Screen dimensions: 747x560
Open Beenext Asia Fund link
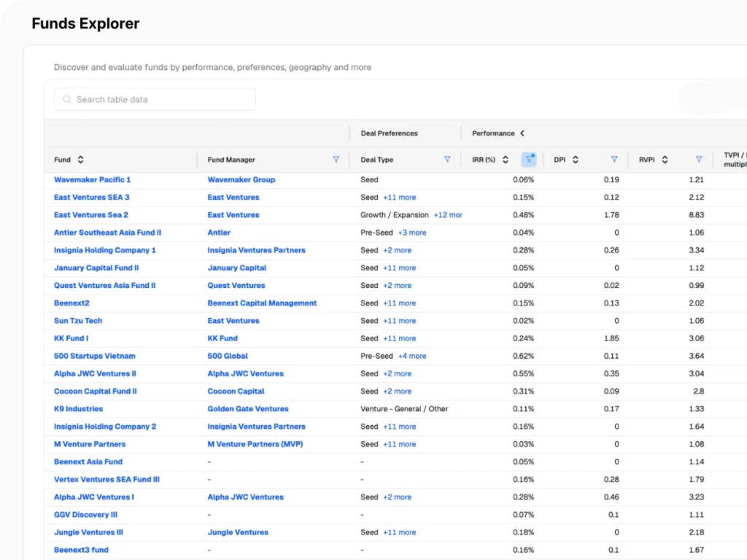(x=88, y=462)
